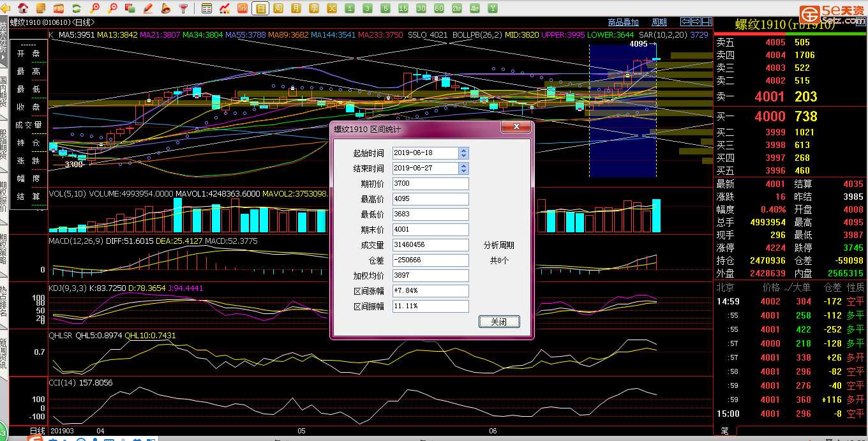Adjust the 起始时间 date stepper
Screen dimensions: 868x441
click(x=463, y=153)
